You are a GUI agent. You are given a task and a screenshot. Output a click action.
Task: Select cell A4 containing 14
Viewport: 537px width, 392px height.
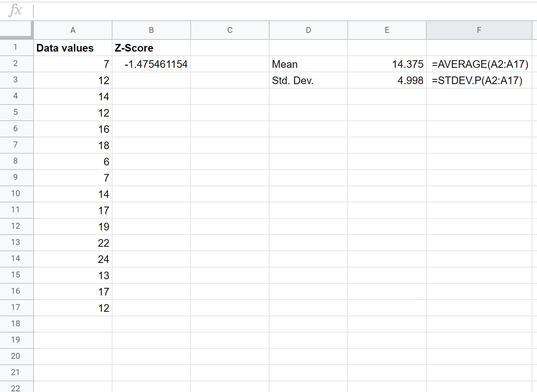point(73,97)
